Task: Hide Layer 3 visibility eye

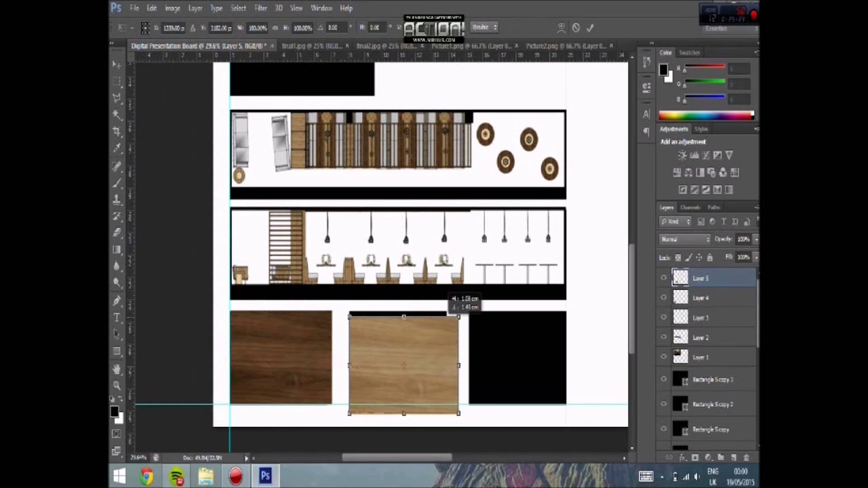Action: (664, 317)
